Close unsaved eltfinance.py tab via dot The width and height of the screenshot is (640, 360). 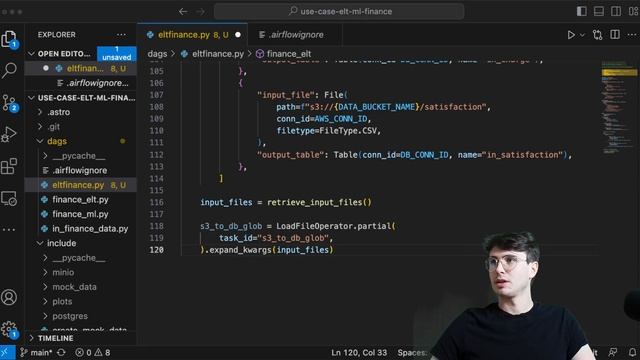pyautogui.click(x=238, y=35)
